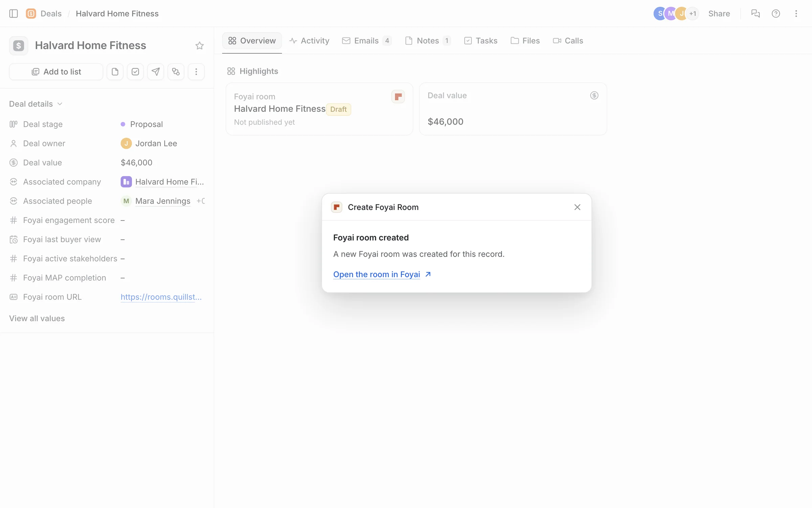Open the Foyai room highlight card

(319, 109)
